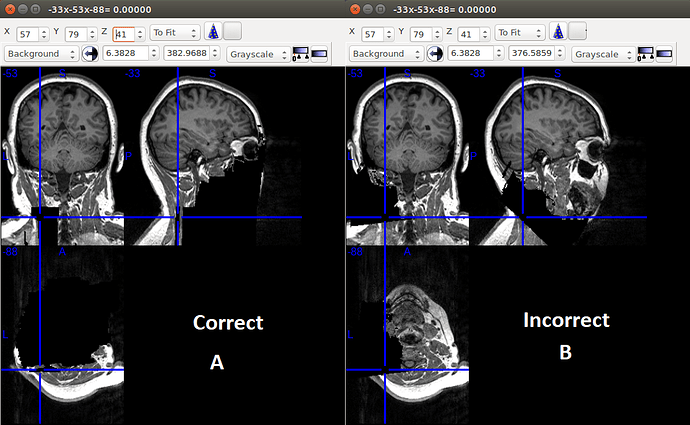Click the spinner beside 6.3828 in left window
690x425 pixels.
pos(154,53)
